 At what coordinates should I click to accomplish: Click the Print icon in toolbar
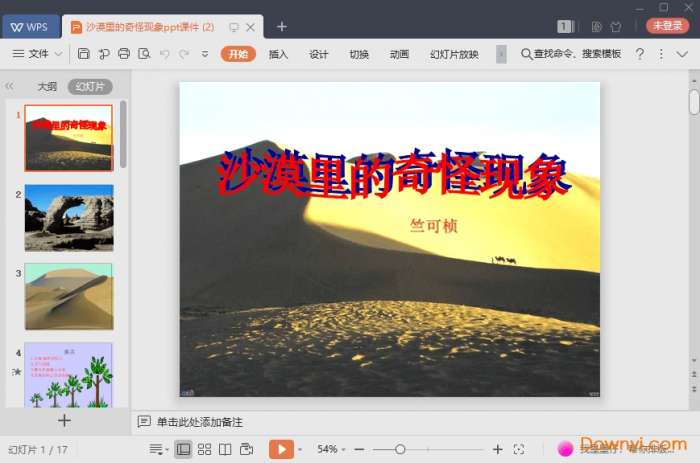pyautogui.click(x=124, y=54)
